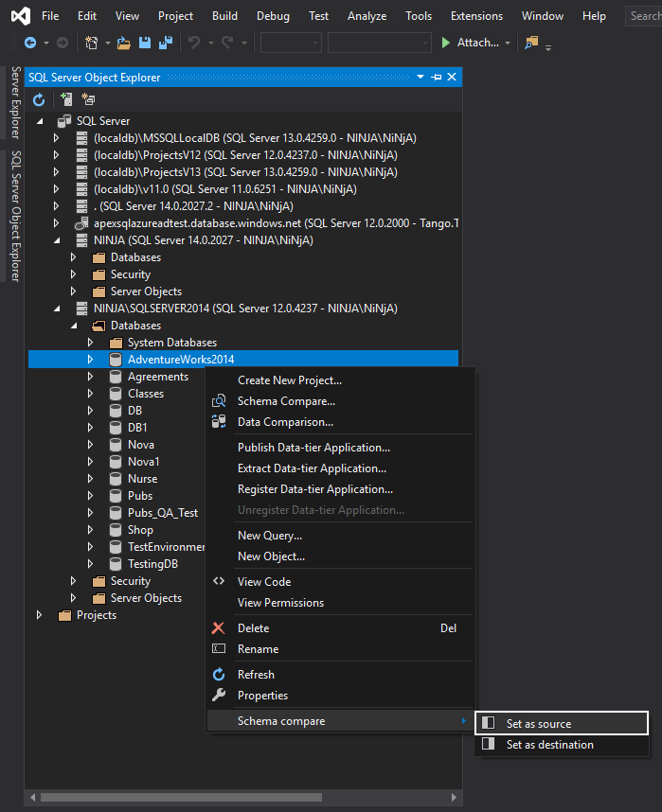Click the View Code brackets icon
Viewport: 662px width, 812px height.
coord(219,581)
